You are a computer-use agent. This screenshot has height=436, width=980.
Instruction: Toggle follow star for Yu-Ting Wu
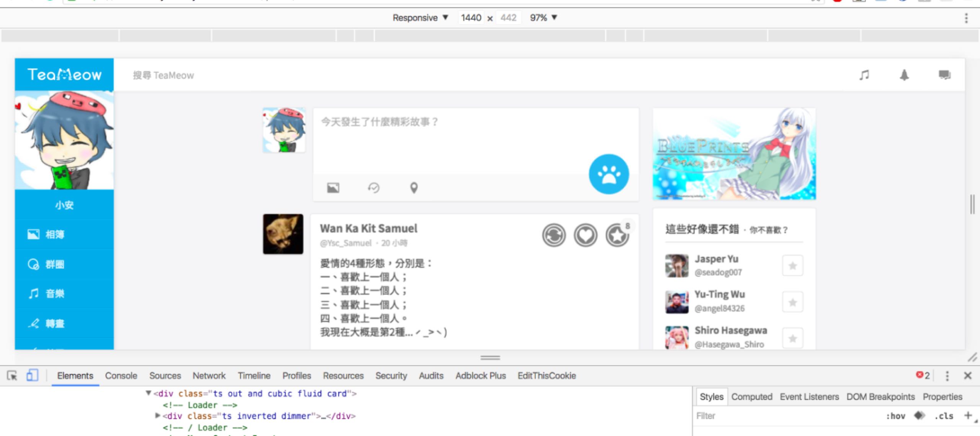pos(792,302)
